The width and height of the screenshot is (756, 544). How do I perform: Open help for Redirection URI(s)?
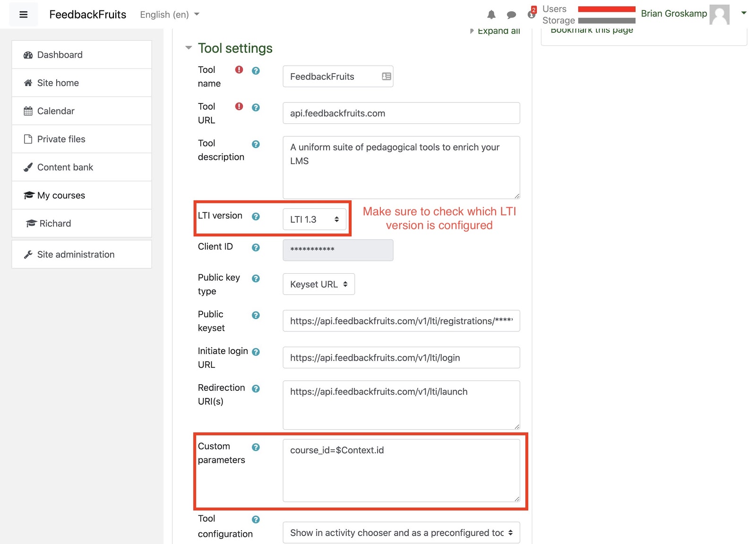pyautogui.click(x=256, y=389)
